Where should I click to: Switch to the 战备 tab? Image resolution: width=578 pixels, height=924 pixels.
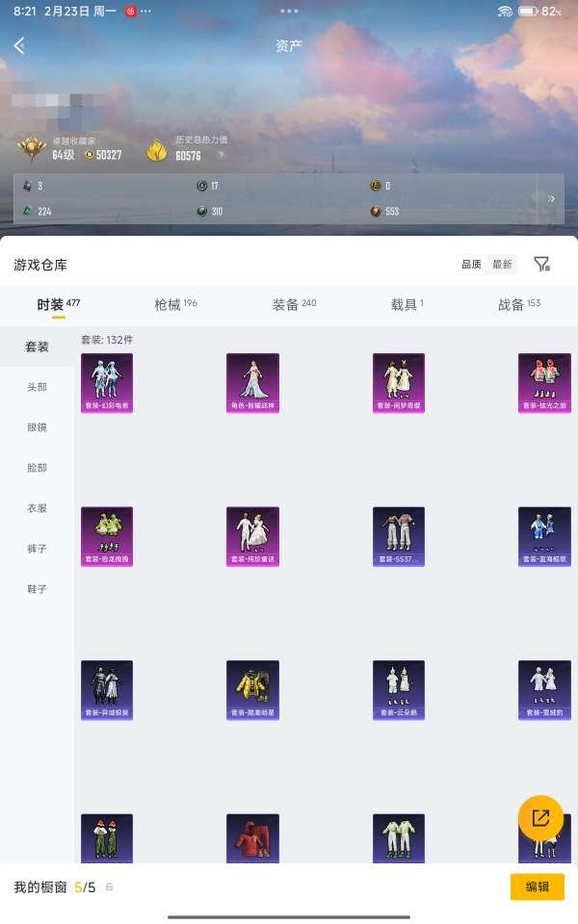(x=519, y=305)
